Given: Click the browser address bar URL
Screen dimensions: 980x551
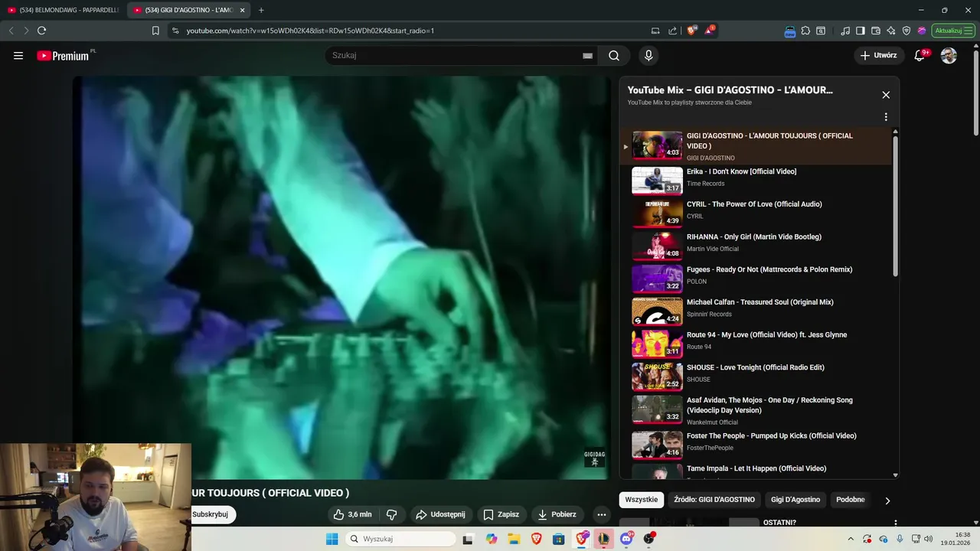Looking at the screenshot, I should [310, 31].
